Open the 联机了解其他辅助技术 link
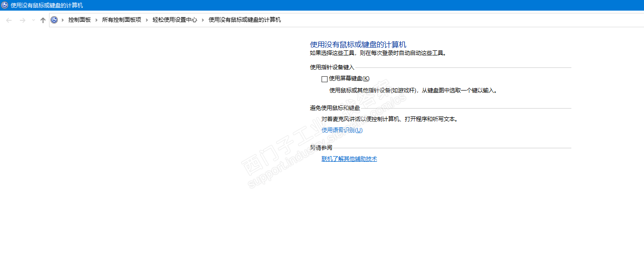 tap(349, 159)
